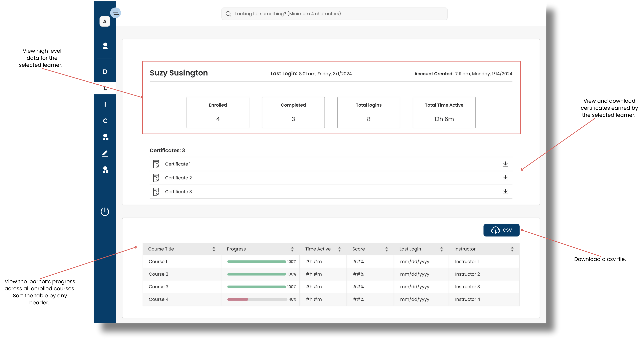Focus the search input field
This screenshot has height=341, width=644.
point(334,14)
